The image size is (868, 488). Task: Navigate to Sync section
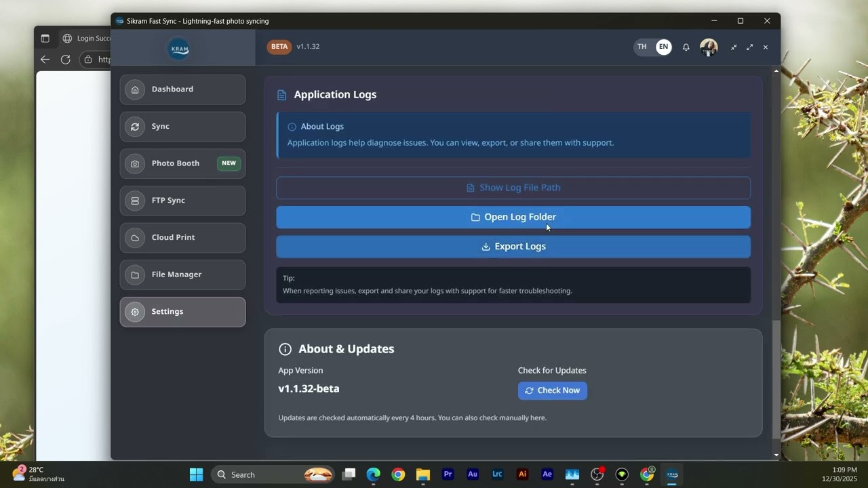tap(183, 127)
